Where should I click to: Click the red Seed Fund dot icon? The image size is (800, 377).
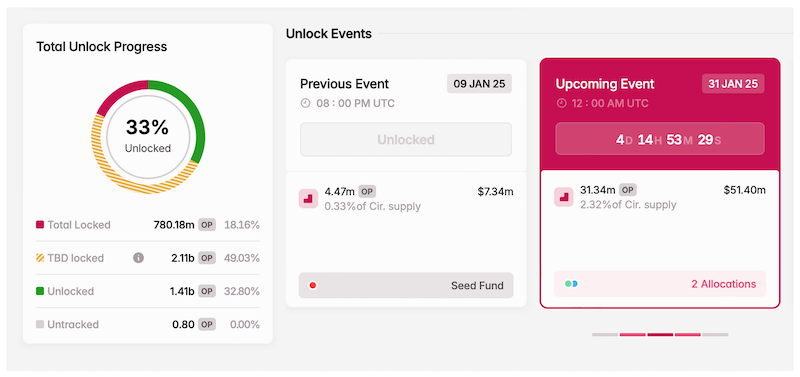pos(313,286)
